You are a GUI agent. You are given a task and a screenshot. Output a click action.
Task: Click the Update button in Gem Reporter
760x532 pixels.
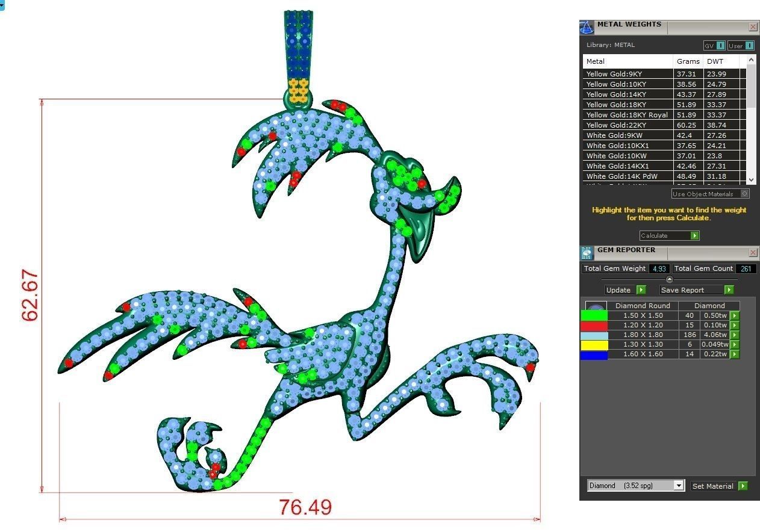pyautogui.click(x=625, y=290)
